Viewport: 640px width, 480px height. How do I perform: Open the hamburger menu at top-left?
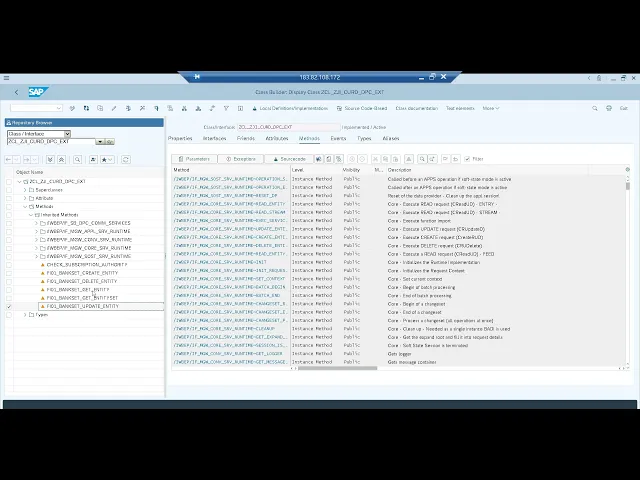click(x=6, y=78)
